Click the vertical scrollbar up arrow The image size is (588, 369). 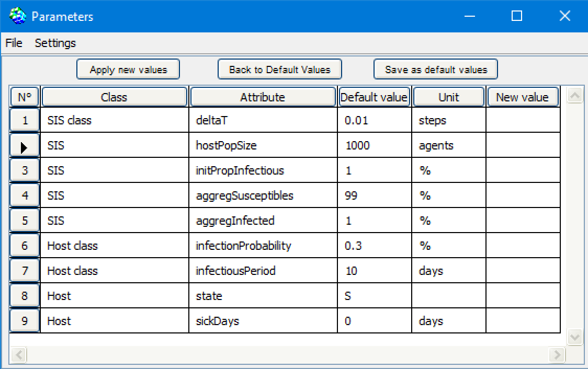click(575, 96)
